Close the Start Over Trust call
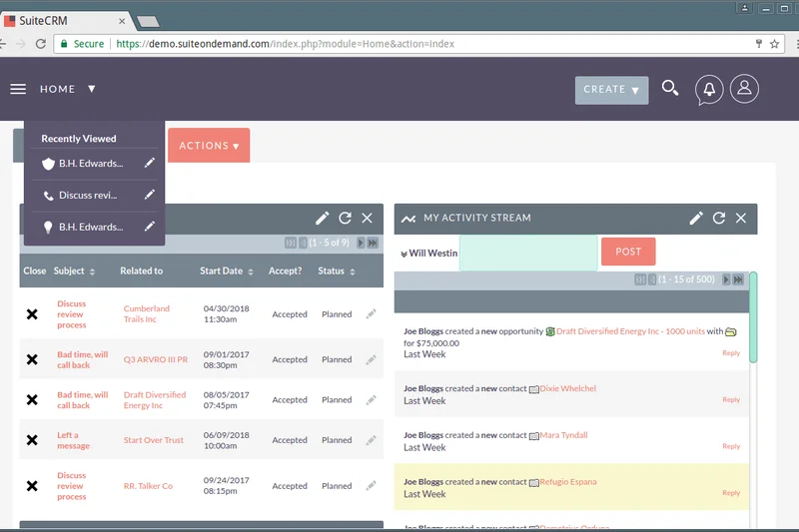The image size is (799, 532). pos(32,440)
